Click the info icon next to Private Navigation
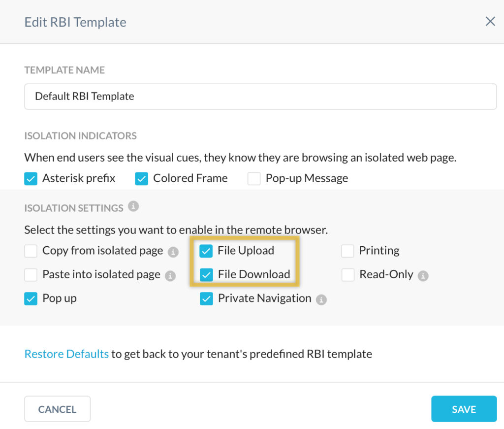This screenshot has height=429, width=504. [322, 300]
